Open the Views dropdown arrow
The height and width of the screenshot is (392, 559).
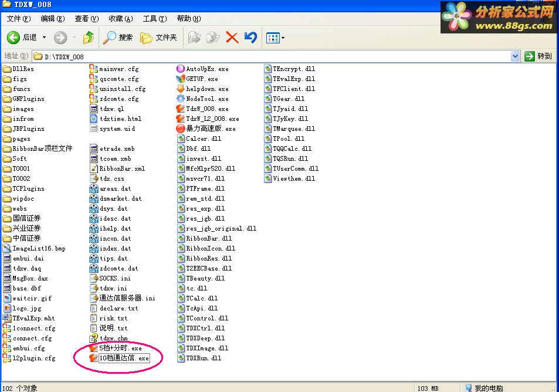(x=283, y=38)
